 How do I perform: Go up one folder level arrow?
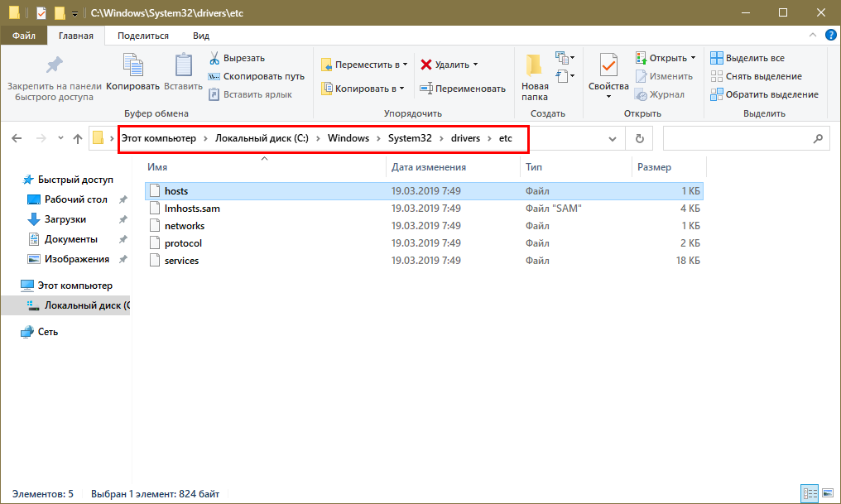[x=77, y=138]
